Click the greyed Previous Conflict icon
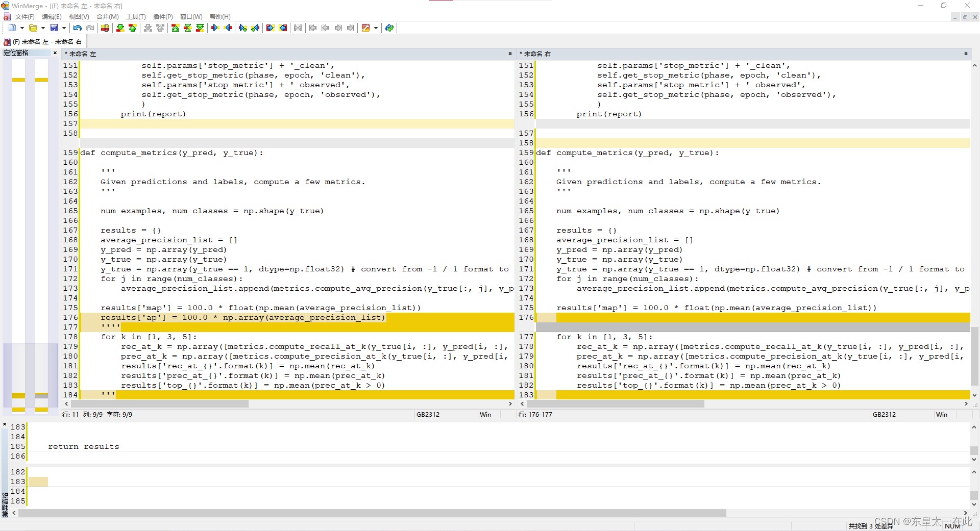The width and height of the screenshot is (980, 531). click(x=160, y=28)
